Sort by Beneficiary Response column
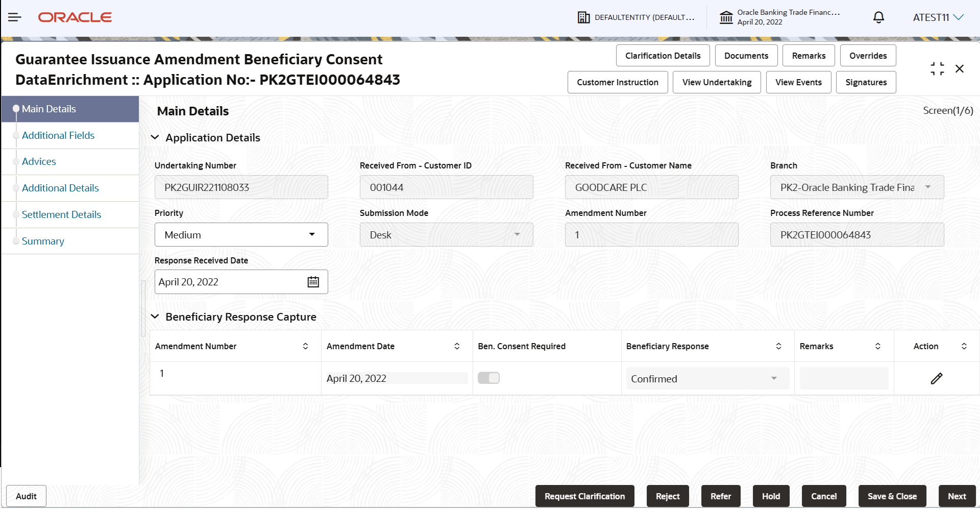This screenshot has height=510, width=980. coord(778,346)
